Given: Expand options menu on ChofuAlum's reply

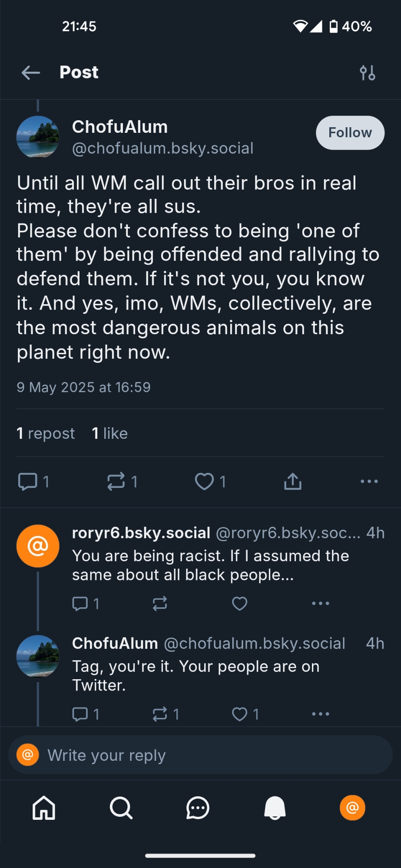Looking at the screenshot, I should pos(321,714).
